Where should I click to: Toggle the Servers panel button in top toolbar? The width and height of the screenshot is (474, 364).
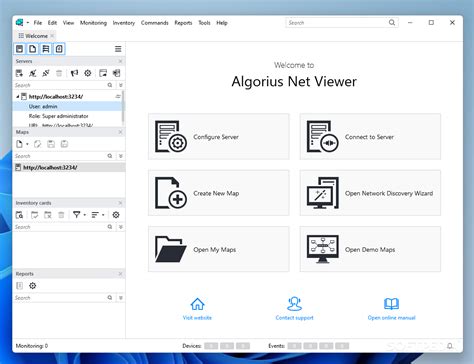[x=20, y=49]
